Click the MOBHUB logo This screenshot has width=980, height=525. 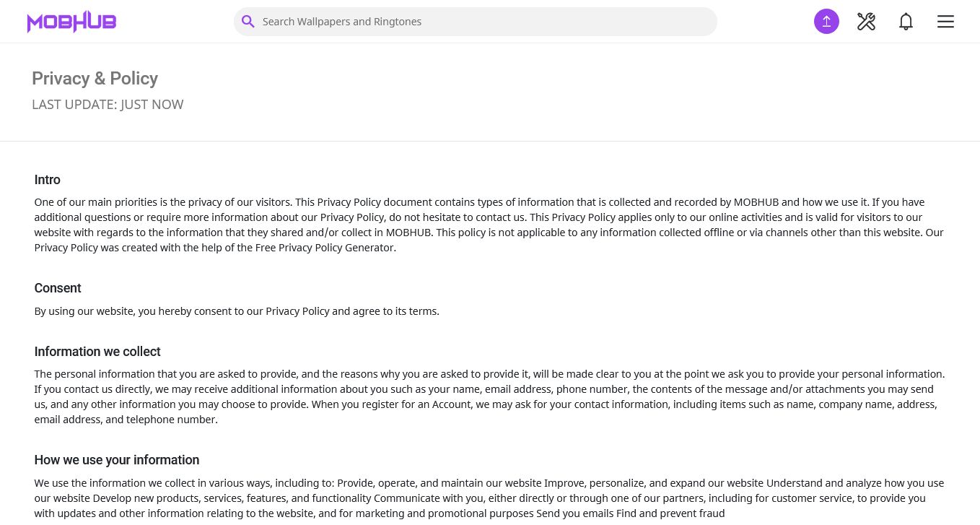pyautogui.click(x=71, y=22)
